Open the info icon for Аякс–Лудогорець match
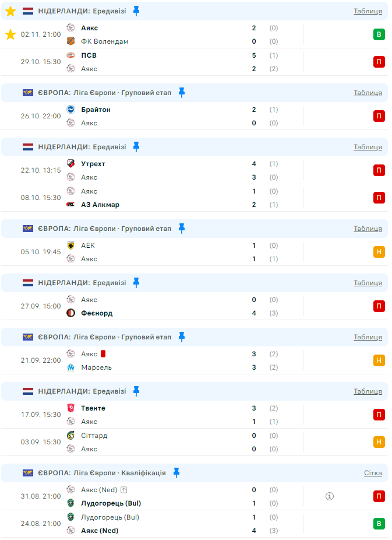Viewport: 392px width, 540px height. pyautogui.click(x=330, y=496)
